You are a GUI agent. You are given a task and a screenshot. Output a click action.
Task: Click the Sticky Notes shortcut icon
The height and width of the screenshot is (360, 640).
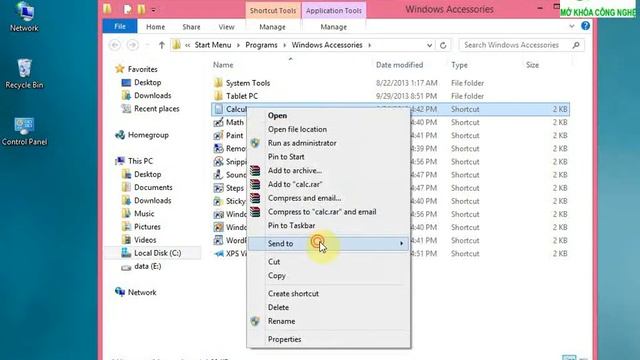219,201
